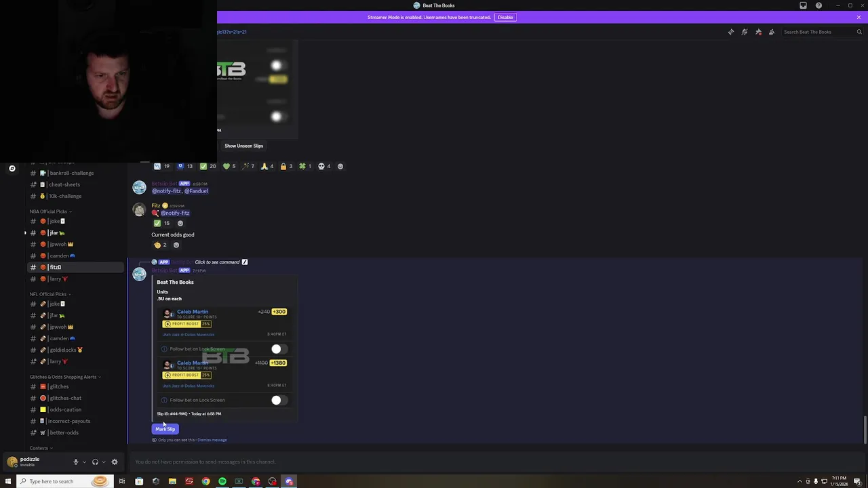The image size is (868, 488).
Task: Toggle the member list icon in header
Action: tap(772, 32)
